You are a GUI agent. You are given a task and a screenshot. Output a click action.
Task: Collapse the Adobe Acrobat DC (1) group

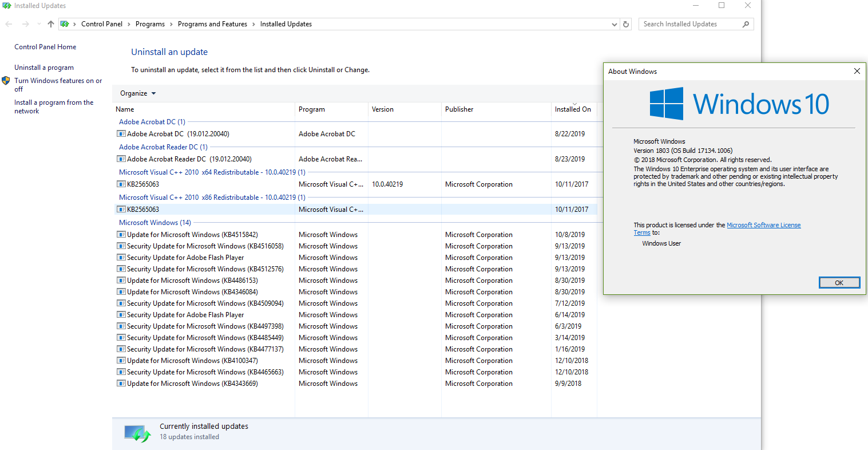click(x=152, y=122)
